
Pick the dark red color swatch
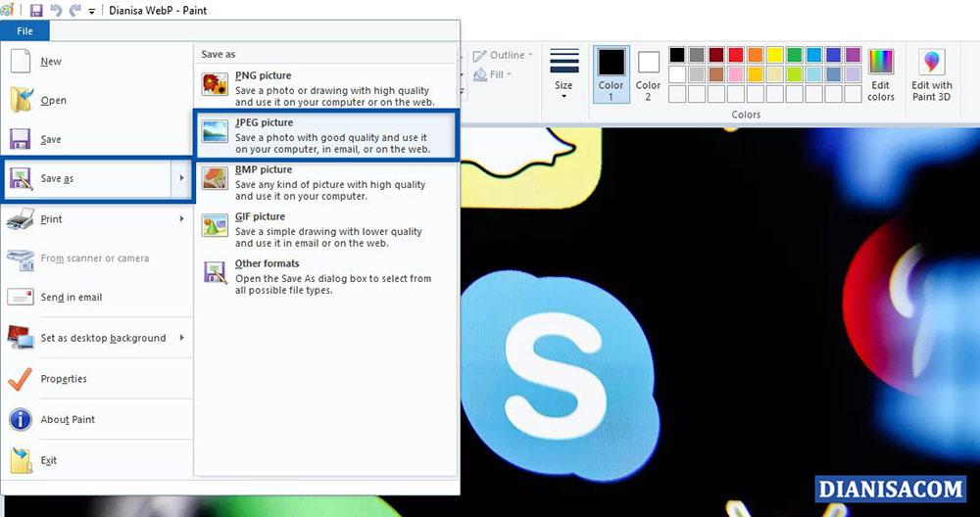coord(716,55)
